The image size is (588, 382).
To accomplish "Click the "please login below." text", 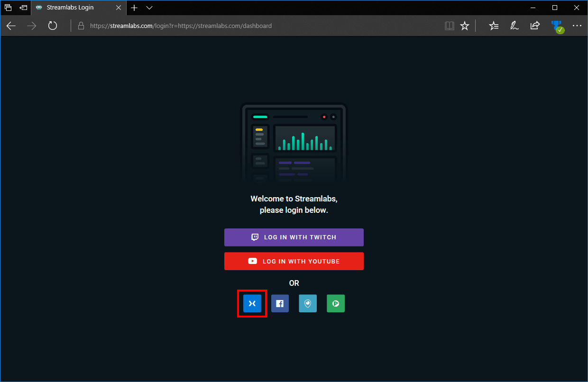I will 294,210.
